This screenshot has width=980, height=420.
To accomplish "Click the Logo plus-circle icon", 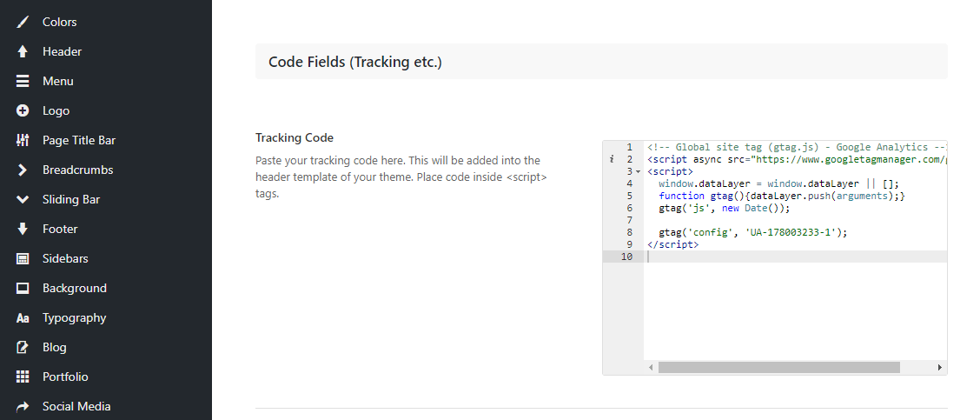I will coord(23,110).
